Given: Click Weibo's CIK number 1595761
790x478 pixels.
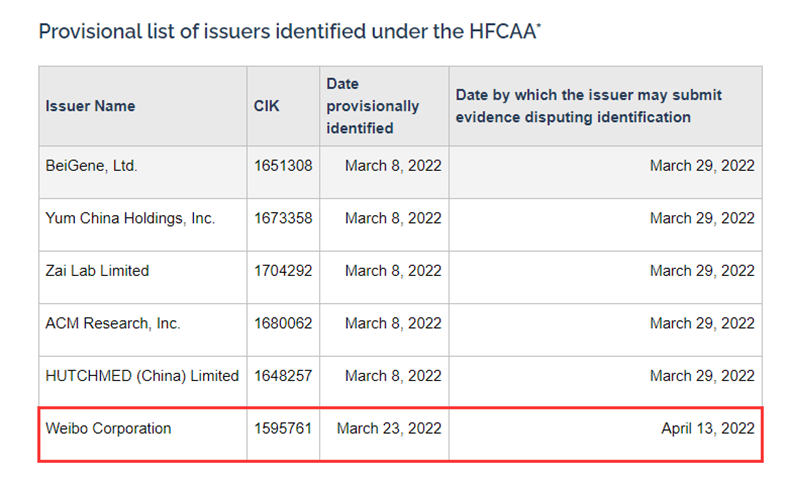Looking at the screenshot, I should click(283, 428).
